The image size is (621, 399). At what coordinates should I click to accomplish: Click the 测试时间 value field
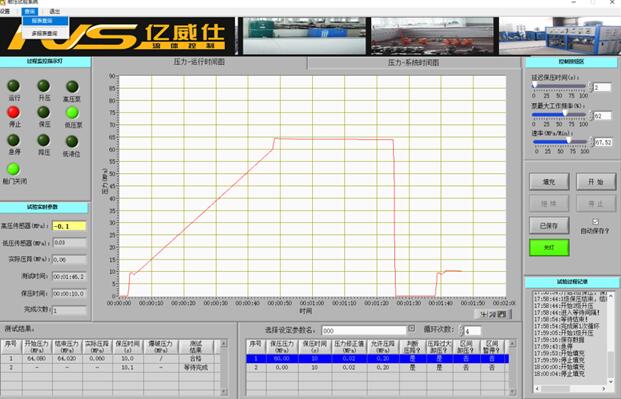(69, 277)
